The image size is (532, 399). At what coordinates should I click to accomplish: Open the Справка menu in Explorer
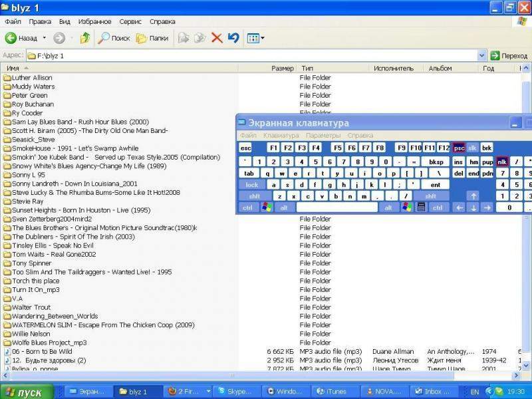162,21
